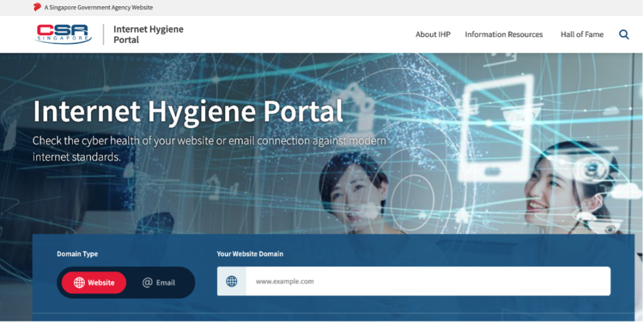The height and width of the screenshot is (324, 644).
Task: Click the globe icon in Website button
Action: [x=79, y=282]
